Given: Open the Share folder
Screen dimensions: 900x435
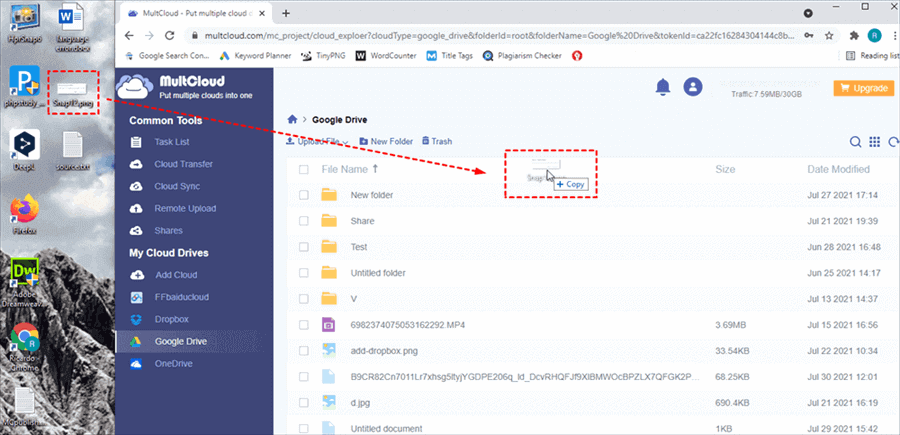Looking at the screenshot, I should pyautogui.click(x=362, y=221).
